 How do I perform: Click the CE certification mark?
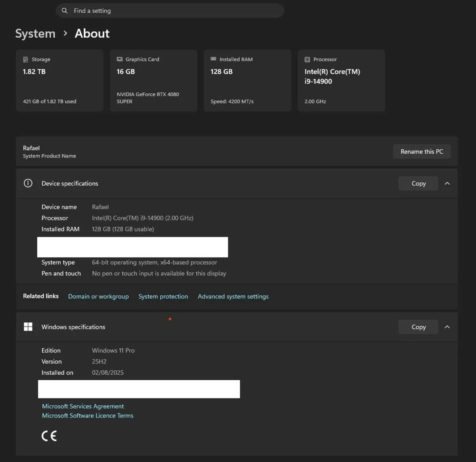coord(49,436)
